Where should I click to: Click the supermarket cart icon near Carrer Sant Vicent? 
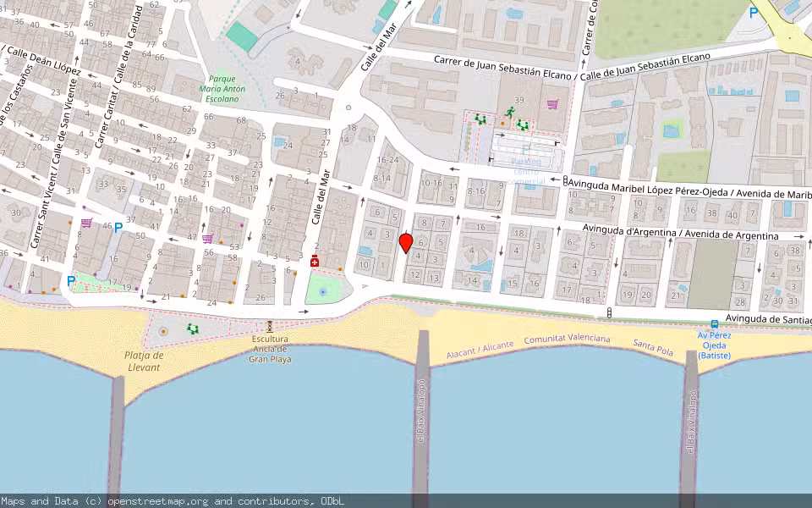point(87,223)
